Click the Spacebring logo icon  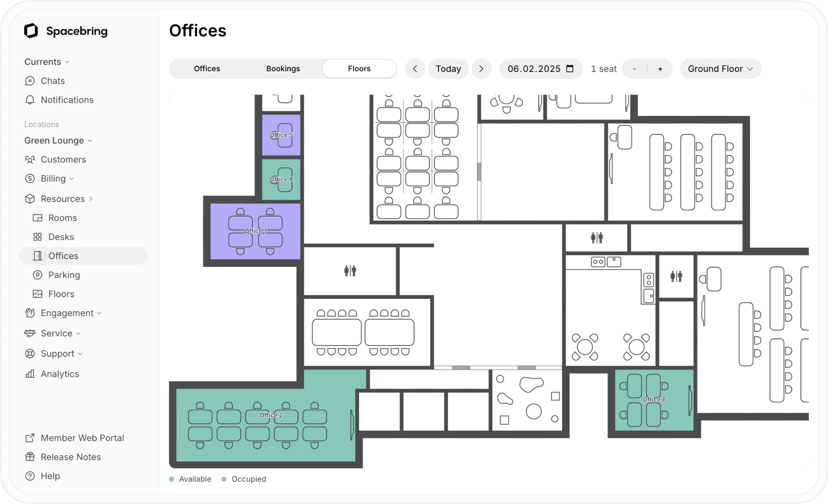pyautogui.click(x=31, y=31)
